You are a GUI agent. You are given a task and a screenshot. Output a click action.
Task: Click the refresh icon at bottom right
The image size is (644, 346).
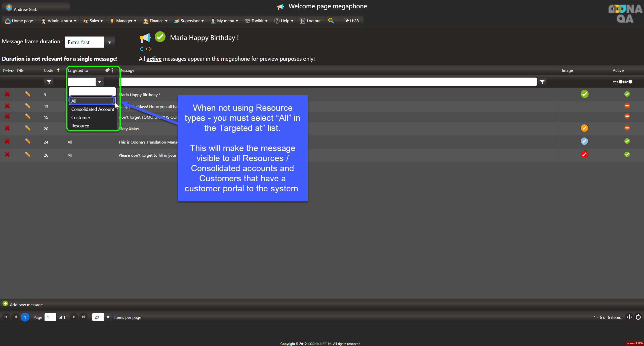pos(638,317)
